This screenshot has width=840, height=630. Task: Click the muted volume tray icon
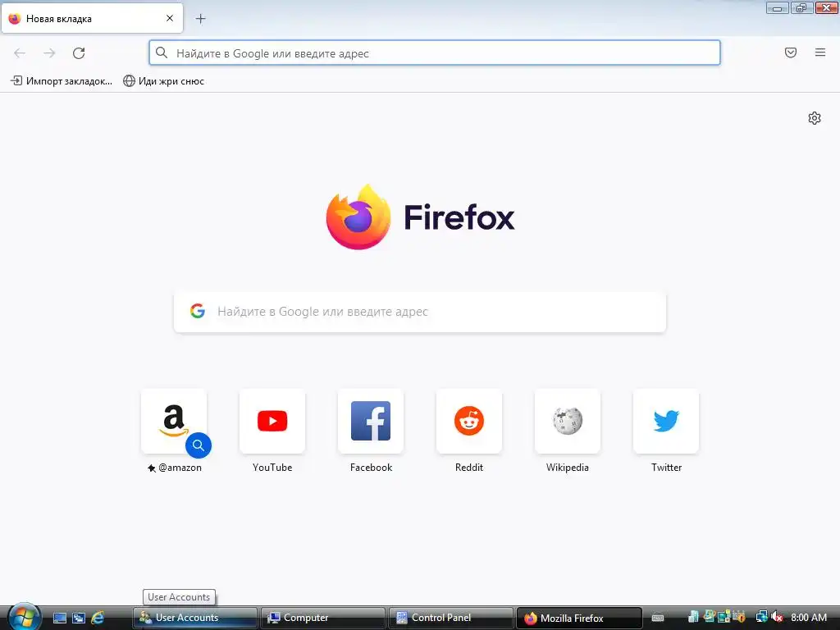point(778,617)
